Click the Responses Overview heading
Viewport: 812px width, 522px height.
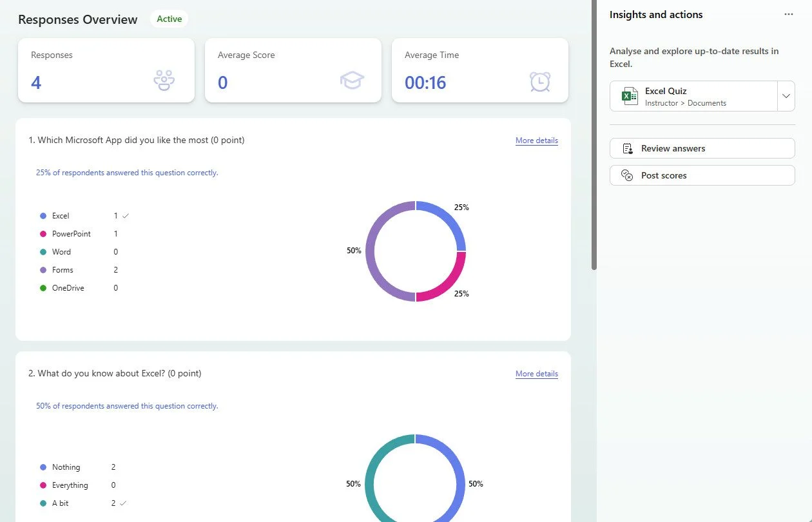click(x=78, y=19)
